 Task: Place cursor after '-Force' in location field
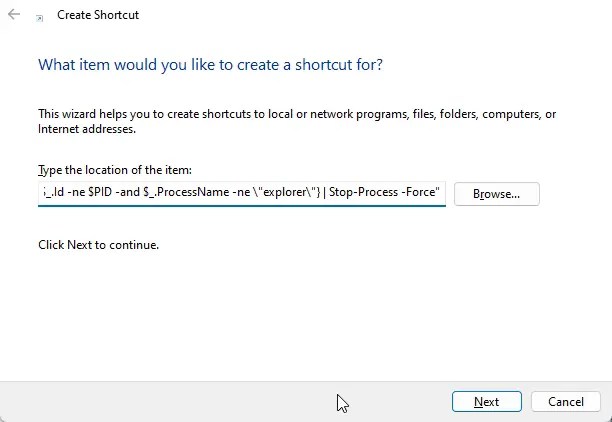pos(435,192)
